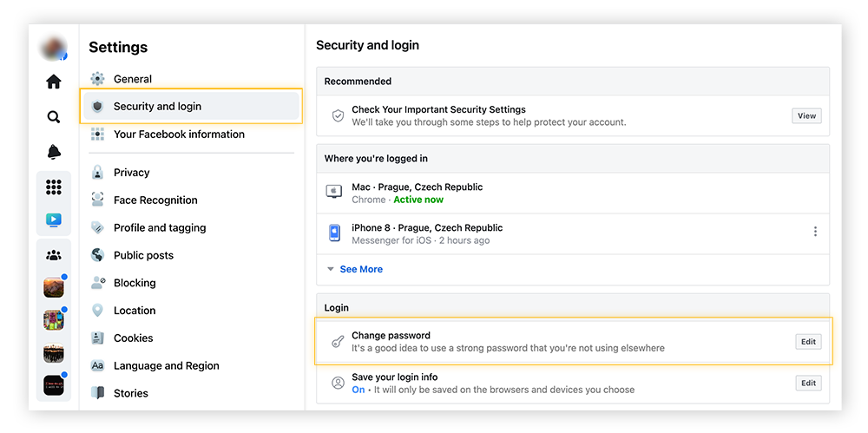Viewport: 868px width, 433px height.
Task: Edit the Save your login info setting
Action: pos(809,384)
